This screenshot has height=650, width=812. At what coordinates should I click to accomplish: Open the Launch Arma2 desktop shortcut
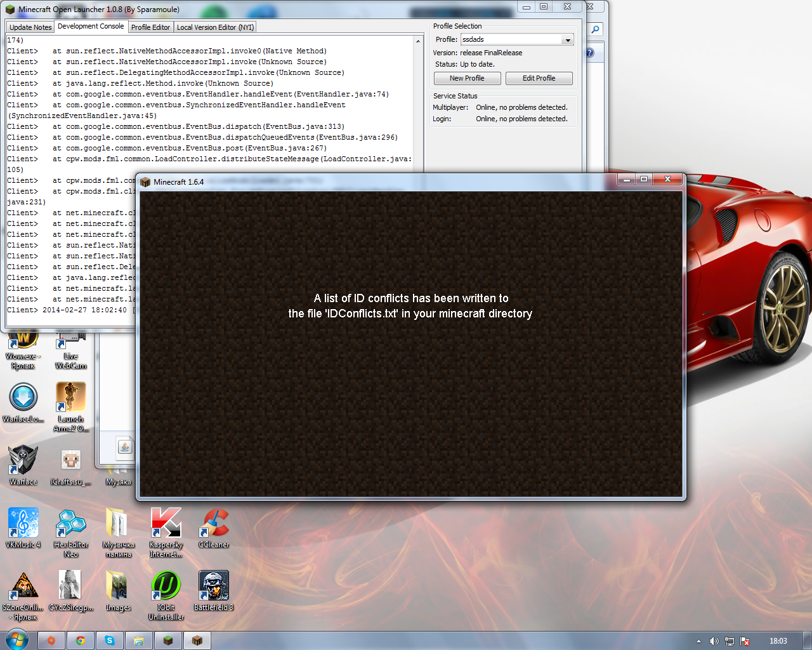[71, 407]
